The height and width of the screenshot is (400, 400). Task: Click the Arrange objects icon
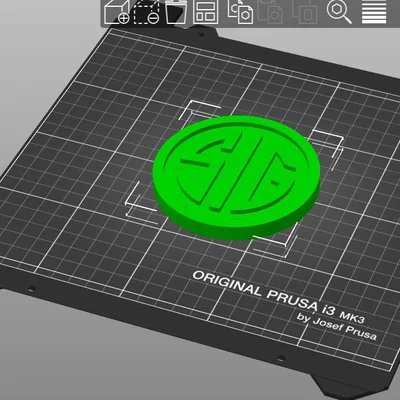206,12
